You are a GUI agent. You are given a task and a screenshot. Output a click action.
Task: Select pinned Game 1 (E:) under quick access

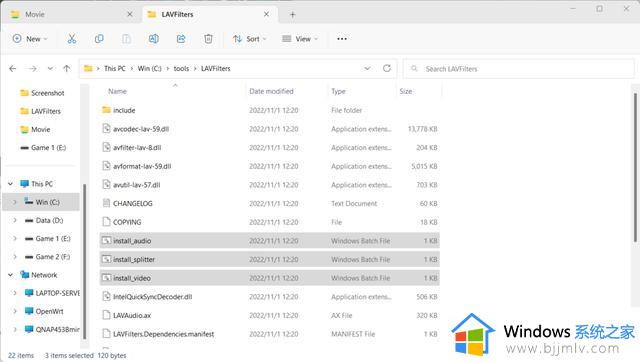[x=43, y=148]
